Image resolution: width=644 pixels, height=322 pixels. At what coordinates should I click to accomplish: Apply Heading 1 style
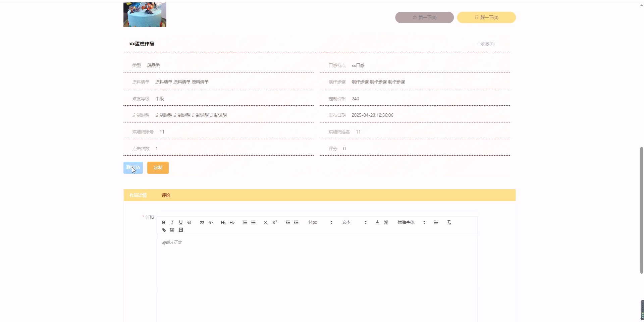[223, 222]
